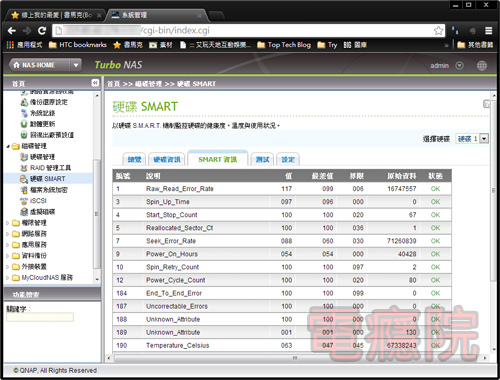The image size is (500, 380).
Task: Open the help icon beside 硬碟 SMART title
Action: 486,104
